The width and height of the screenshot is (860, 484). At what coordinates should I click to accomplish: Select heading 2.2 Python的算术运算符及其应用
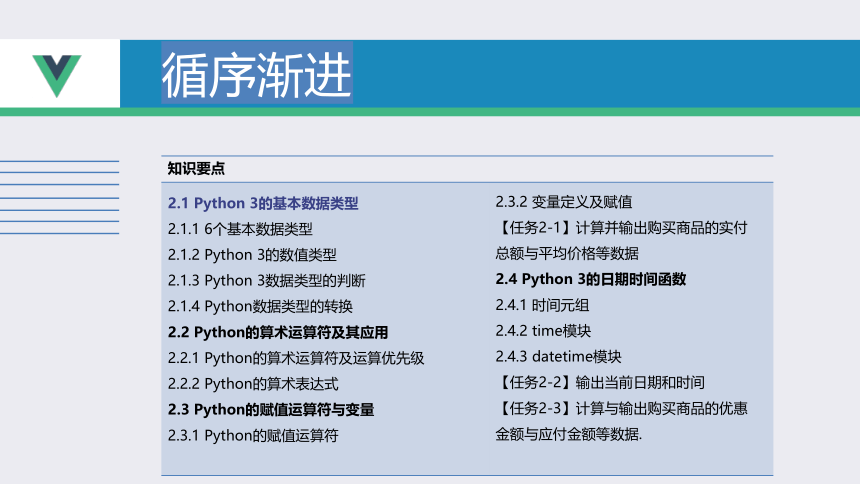point(278,332)
